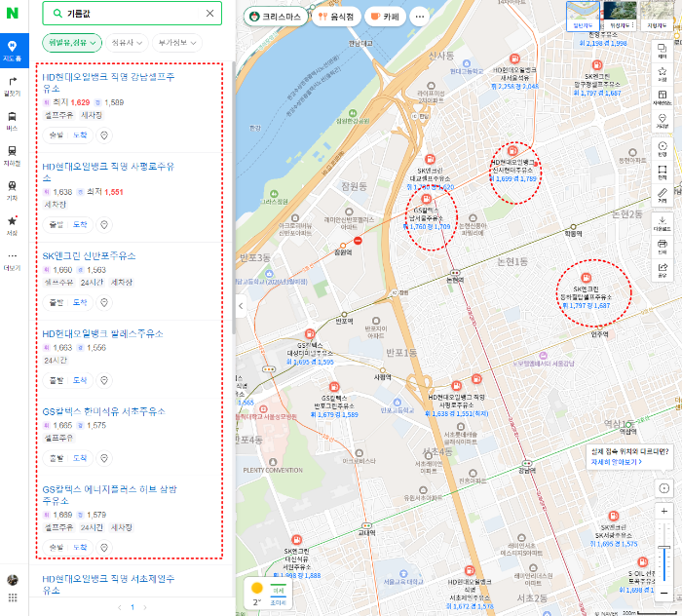Open street view pin for 삼방주유소

(104, 547)
